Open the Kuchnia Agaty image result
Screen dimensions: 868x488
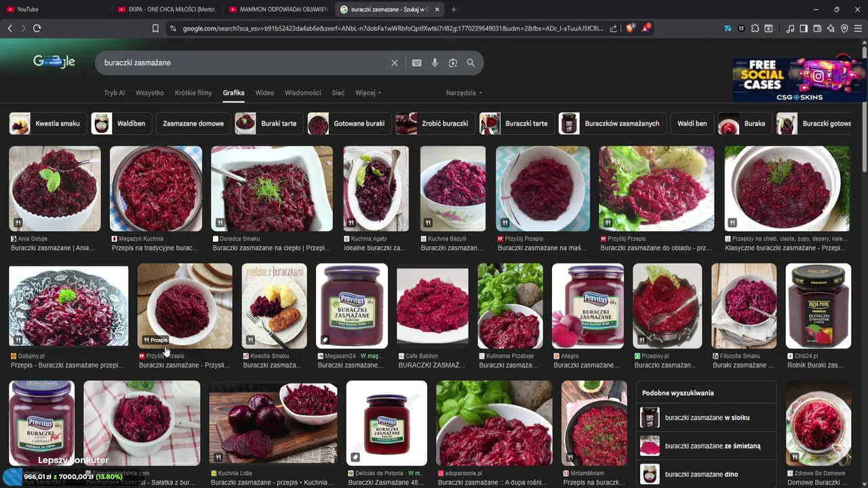click(x=376, y=188)
